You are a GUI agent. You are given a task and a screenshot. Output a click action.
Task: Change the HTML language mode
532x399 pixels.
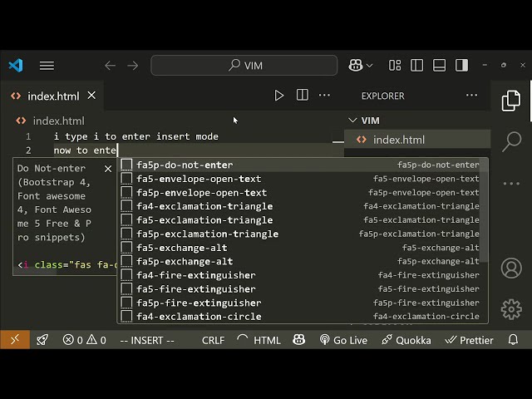[267, 340]
